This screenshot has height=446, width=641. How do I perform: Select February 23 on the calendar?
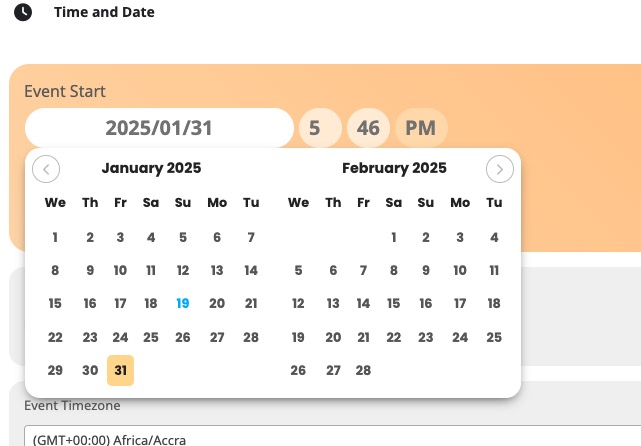pyautogui.click(x=426, y=337)
